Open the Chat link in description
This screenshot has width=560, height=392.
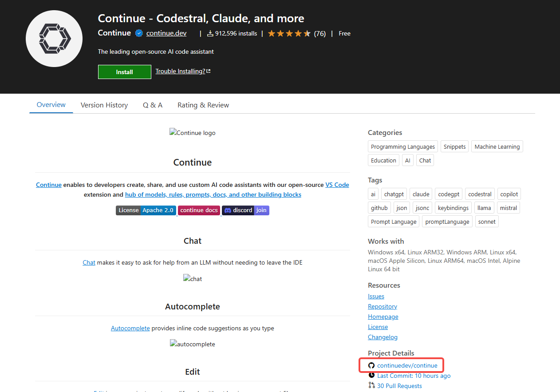pyautogui.click(x=89, y=262)
